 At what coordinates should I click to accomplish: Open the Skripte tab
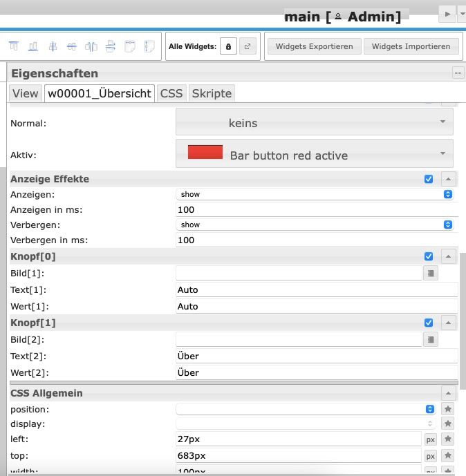tap(212, 93)
